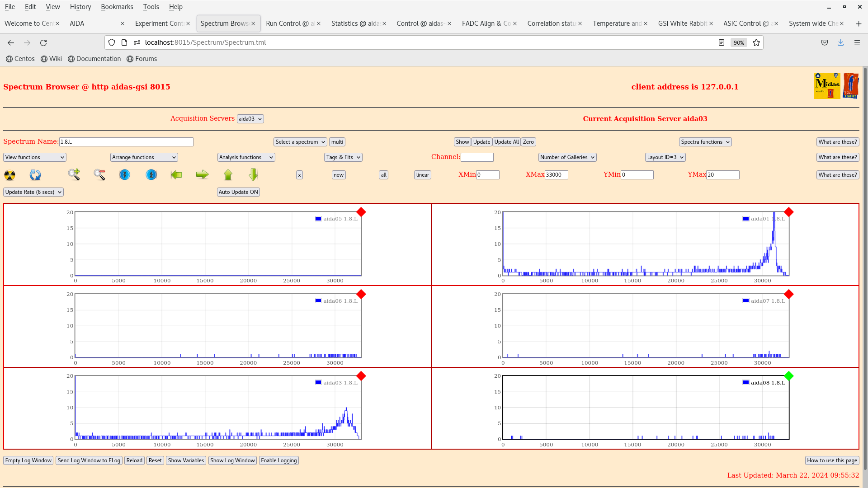Click the green diamond marker on aida08 plot

[789, 376]
